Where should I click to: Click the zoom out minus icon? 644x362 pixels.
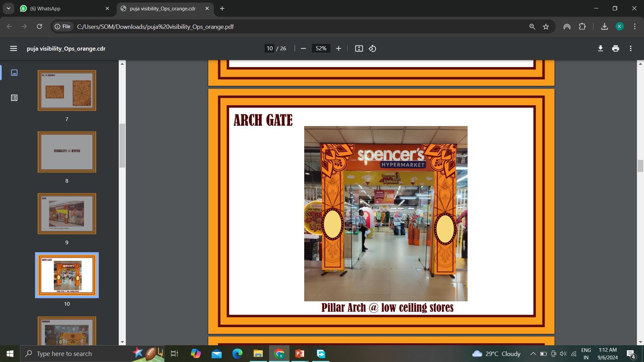[303, 49]
